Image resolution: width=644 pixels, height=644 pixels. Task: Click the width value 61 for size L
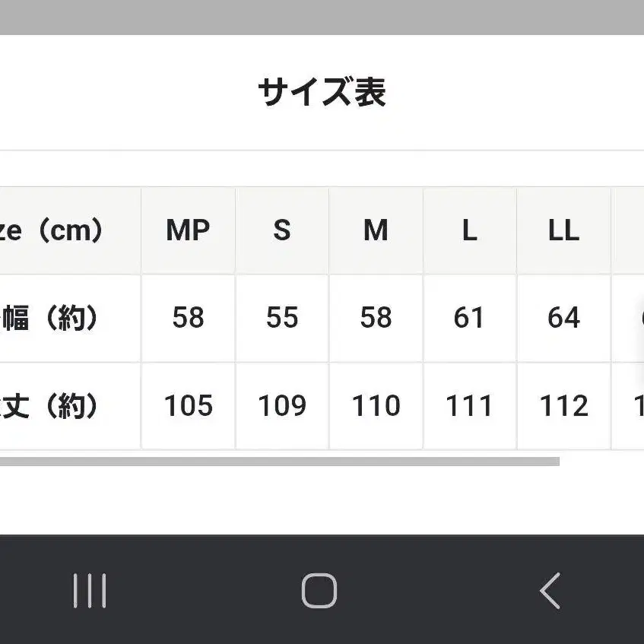tap(469, 319)
